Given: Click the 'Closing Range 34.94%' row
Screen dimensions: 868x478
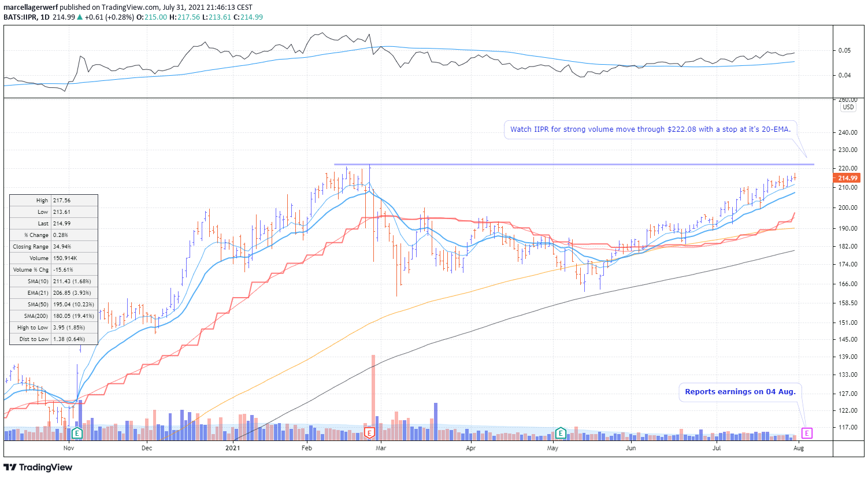Looking at the screenshot, I should point(54,247).
